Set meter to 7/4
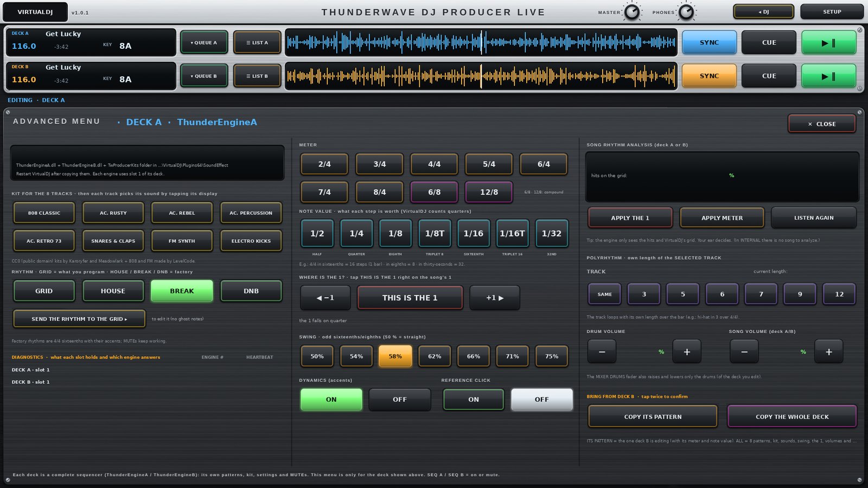This screenshot has width=868, height=488. [x=324, y=192]
